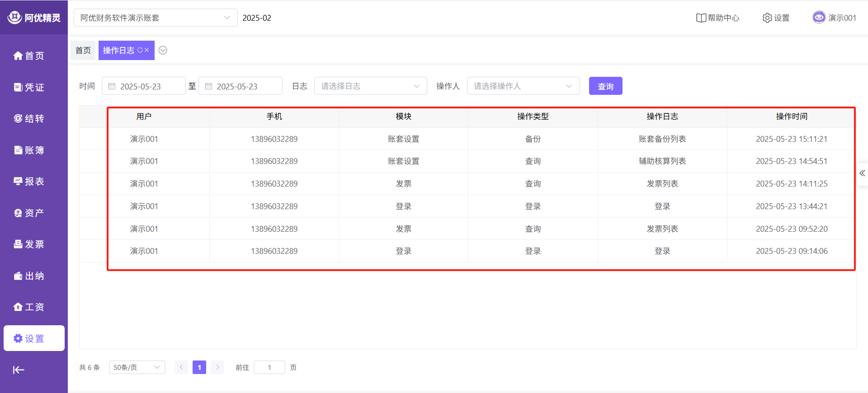Image resolution: width=868 pixels, height=393 pixels.
Task: Open the 发票 invoice module
Action: (29, 244)
